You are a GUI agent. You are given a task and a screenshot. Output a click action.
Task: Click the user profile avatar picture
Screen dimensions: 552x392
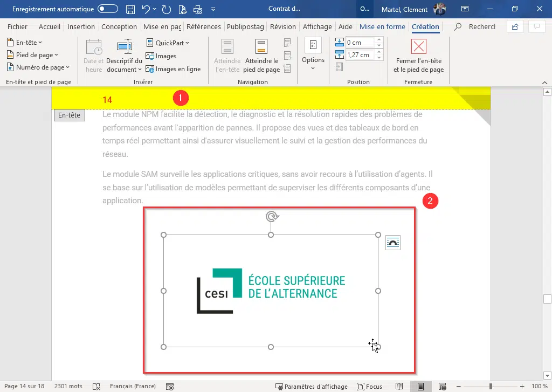(439, 9)
